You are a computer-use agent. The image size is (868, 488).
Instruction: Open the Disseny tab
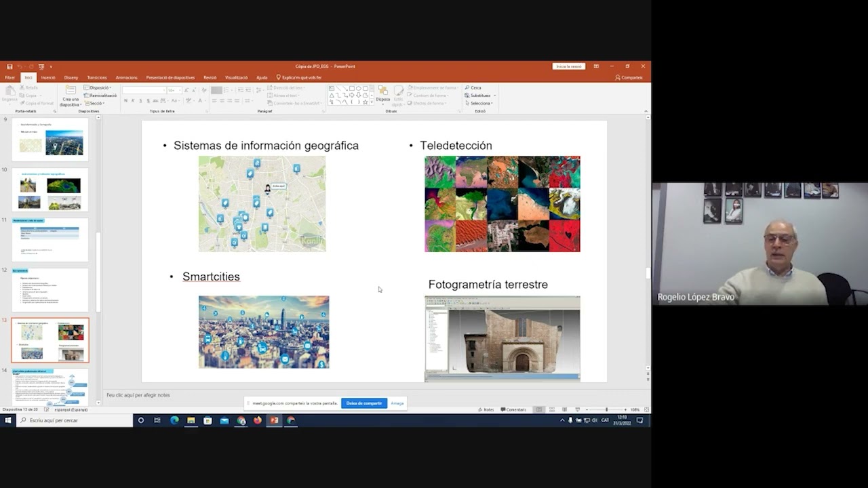71,77
